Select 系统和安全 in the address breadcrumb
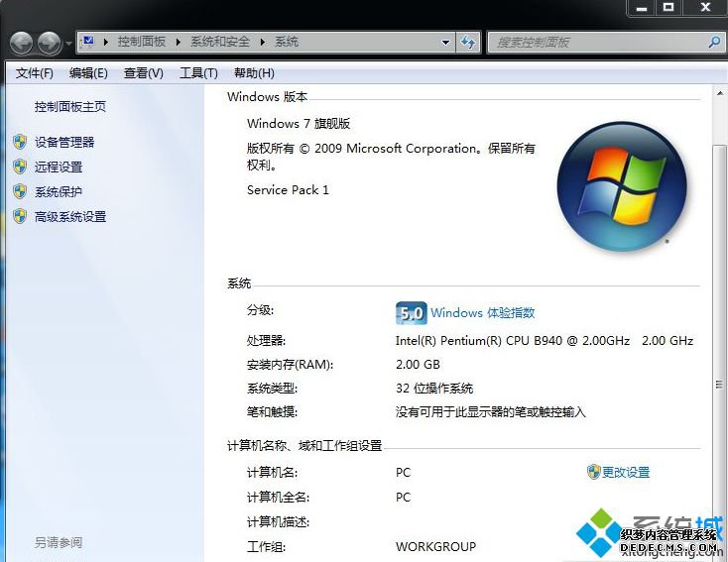 219,42
